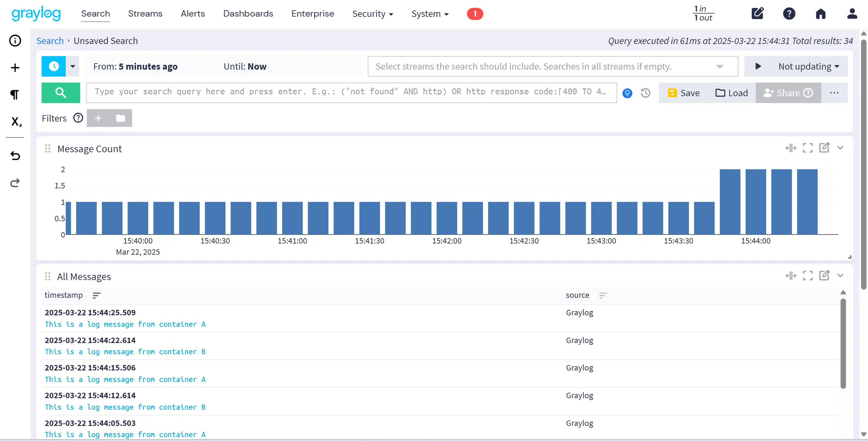Redo the last search change

coord(15,183)
